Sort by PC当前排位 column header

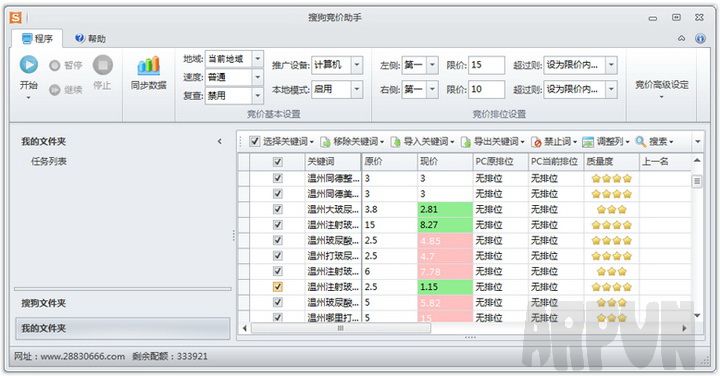pyautogui.click(x=556, y=162)
